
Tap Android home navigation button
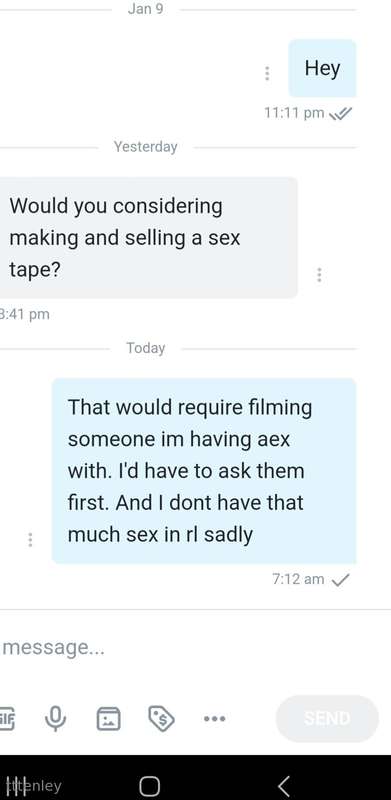pos(149,786)
